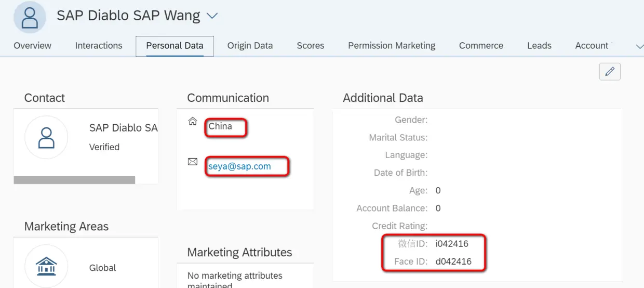
Task: Switch to the Interactions tab
Action: (x=99, y=46)
